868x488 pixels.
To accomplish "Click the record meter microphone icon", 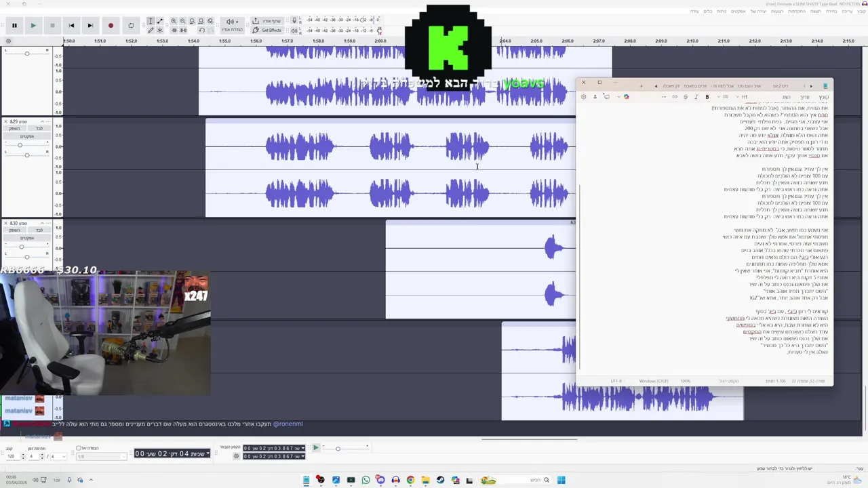I will pos(294,21).
